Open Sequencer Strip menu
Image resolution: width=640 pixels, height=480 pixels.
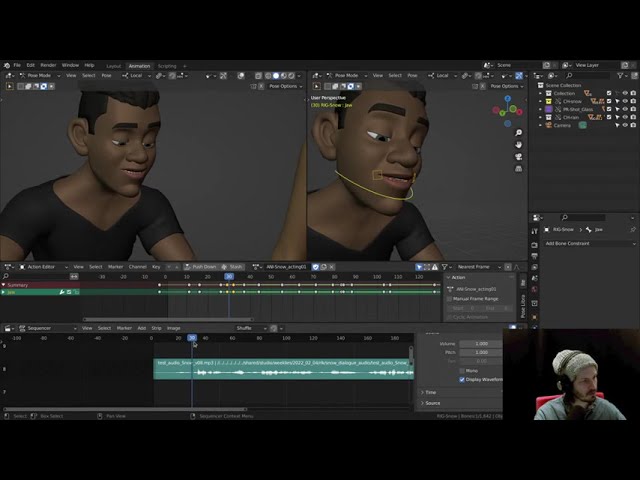[x=156, y=328]
